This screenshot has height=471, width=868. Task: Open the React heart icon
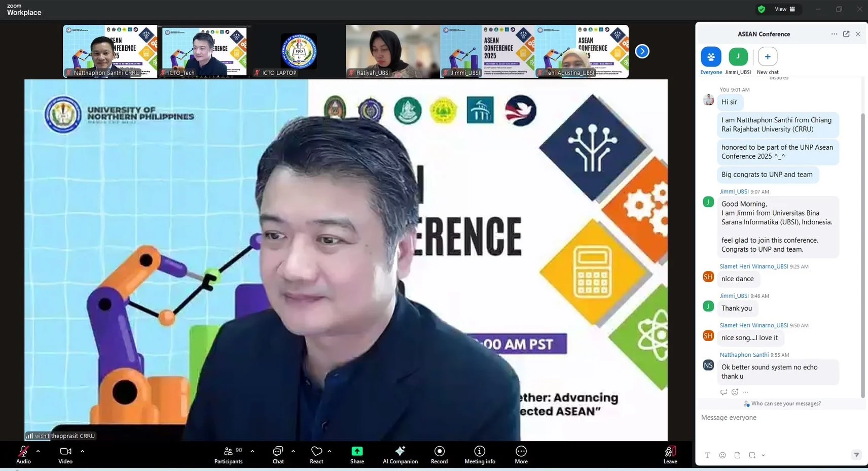pyautogui.click(x=316, y=451)
